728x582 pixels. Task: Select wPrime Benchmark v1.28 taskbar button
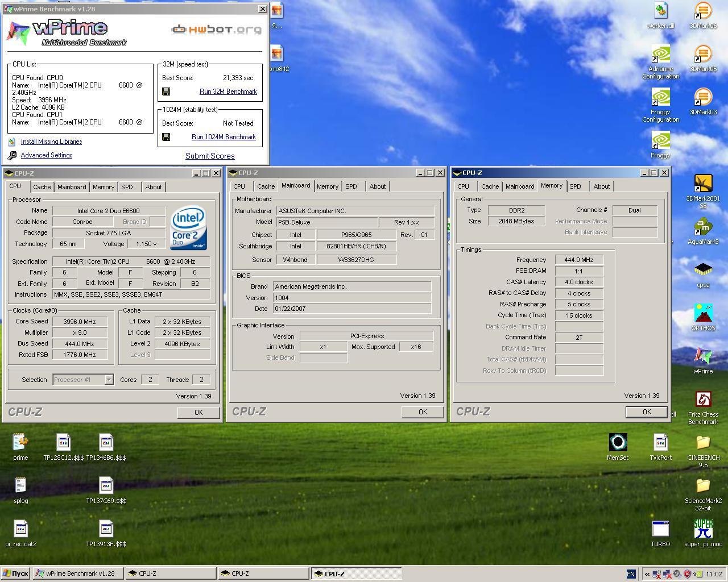click(x=78, y=574)
